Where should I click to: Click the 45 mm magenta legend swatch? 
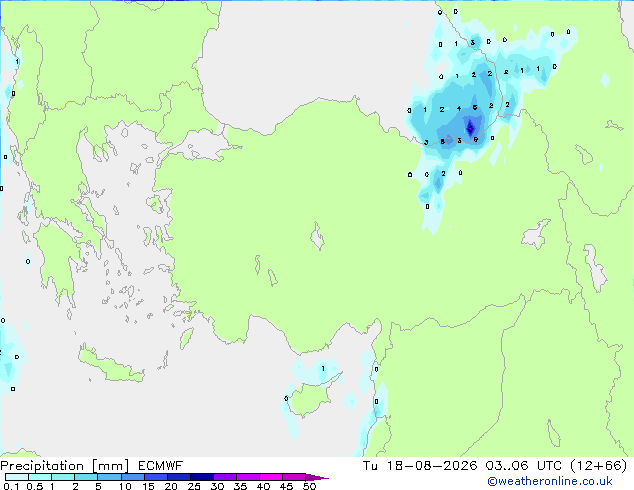(x=294, y=477)
